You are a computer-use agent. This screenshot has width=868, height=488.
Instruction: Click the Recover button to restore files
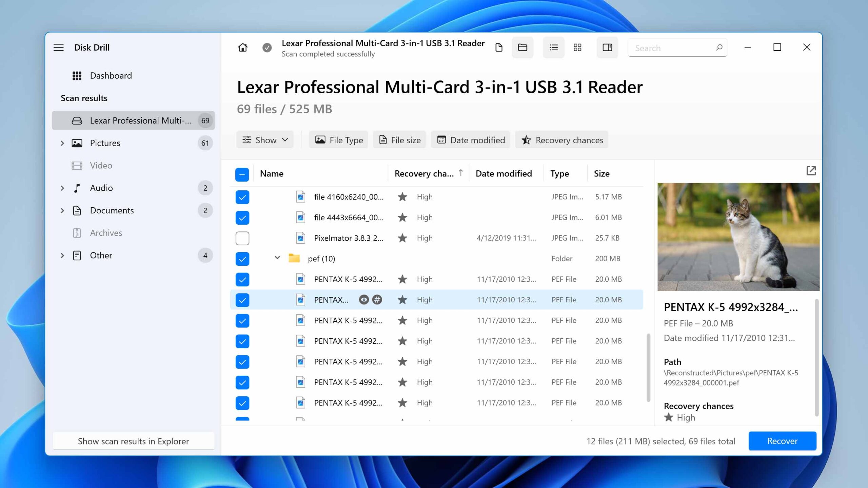tap(782, 441)
